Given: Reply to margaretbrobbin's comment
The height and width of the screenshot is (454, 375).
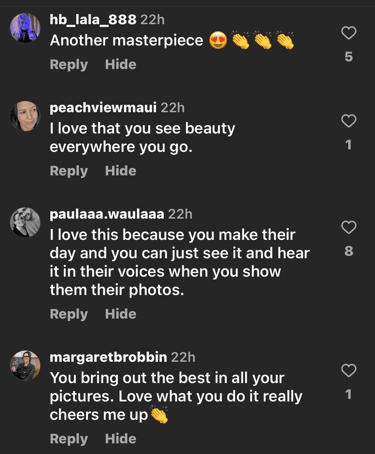Looking at the screenshot, I should point(69,439).
